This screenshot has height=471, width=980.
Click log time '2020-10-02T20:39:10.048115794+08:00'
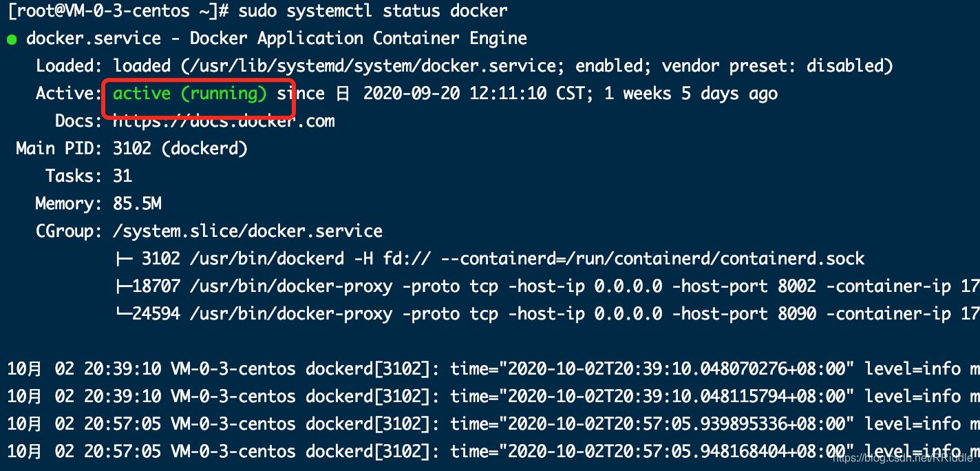coord(677,397)
